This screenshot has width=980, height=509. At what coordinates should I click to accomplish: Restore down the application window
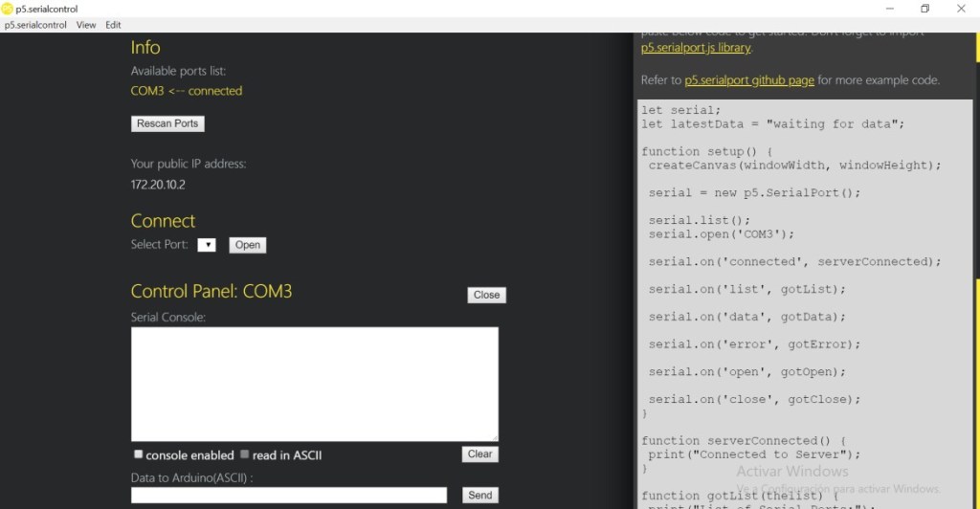(924, 9)
